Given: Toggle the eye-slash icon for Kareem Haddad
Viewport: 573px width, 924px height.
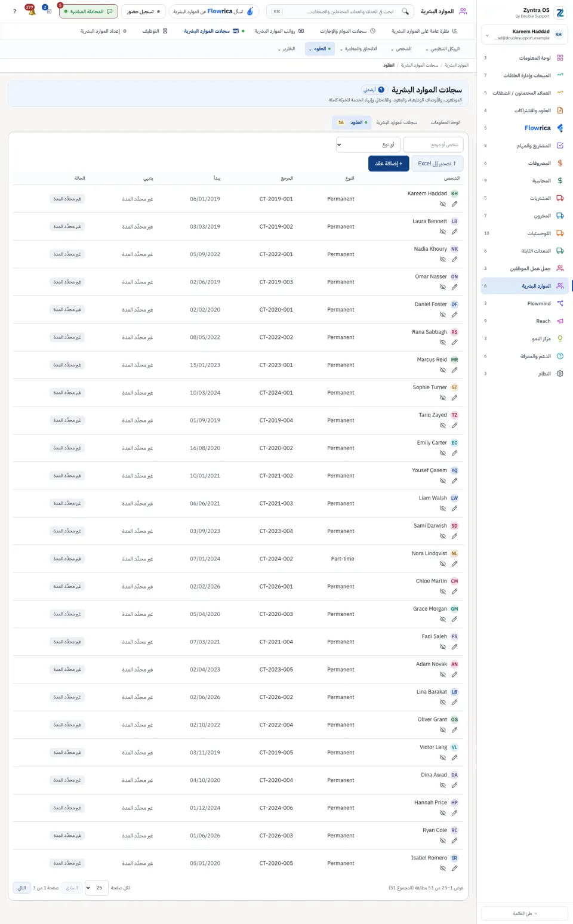Looking at the screenshot, I should [x=443, y=204].
